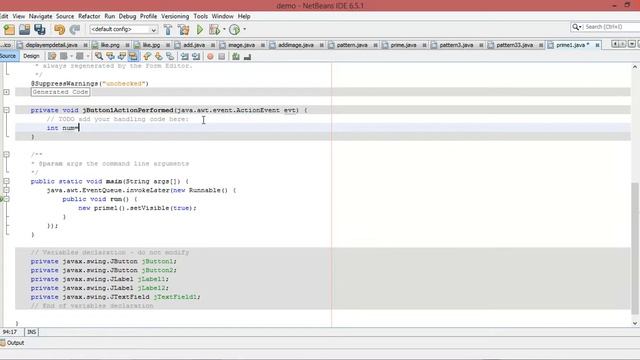
Task: Open the Refactor menu
Action: (89, 16)
